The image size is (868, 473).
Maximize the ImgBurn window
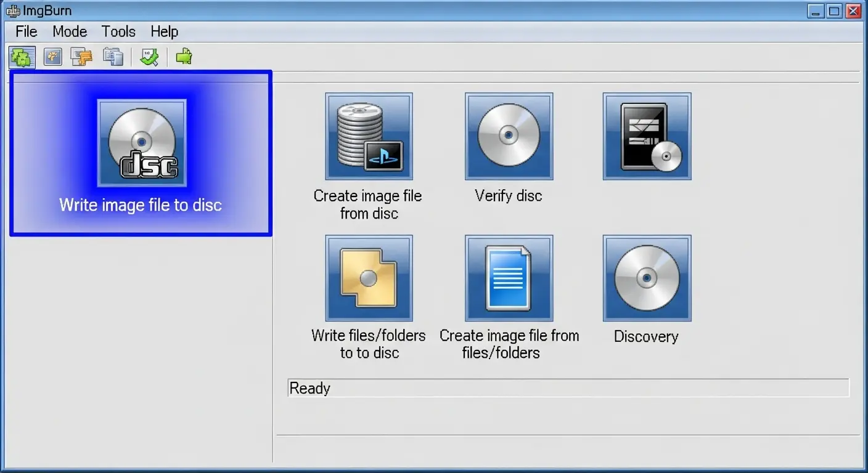click(834, 10)
